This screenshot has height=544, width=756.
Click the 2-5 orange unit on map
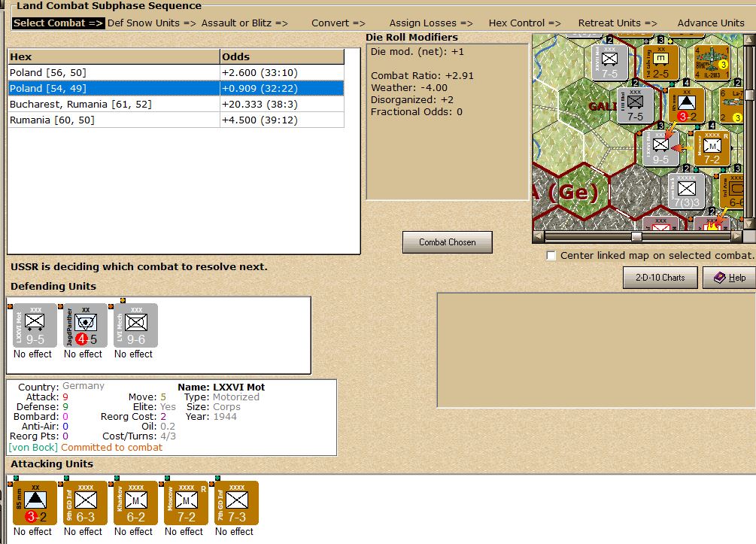[660, 62]
